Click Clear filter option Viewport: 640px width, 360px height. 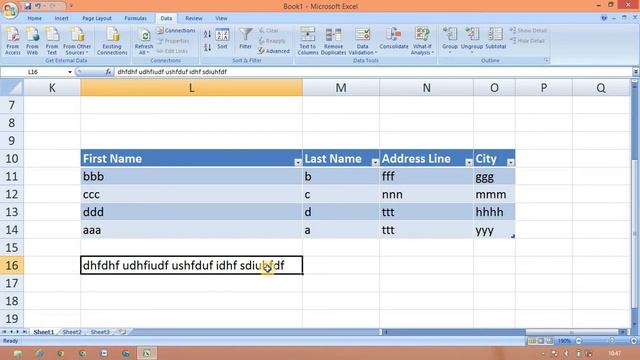(x=269, y=31)
